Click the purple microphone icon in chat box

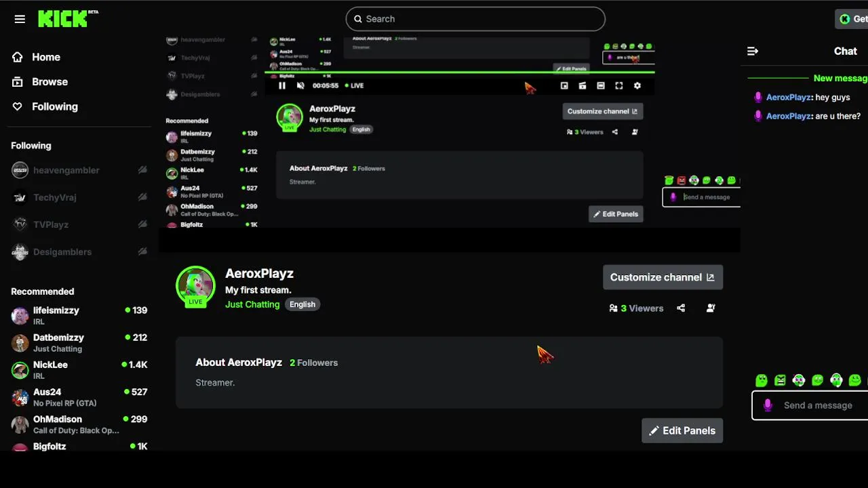pos(768,405)
